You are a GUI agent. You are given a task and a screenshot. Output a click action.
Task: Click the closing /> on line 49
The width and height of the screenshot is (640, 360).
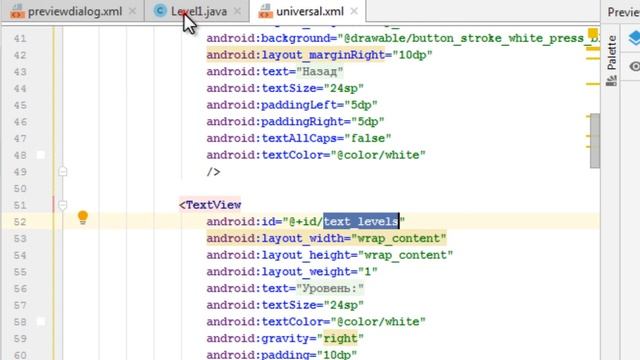(213, 172)
